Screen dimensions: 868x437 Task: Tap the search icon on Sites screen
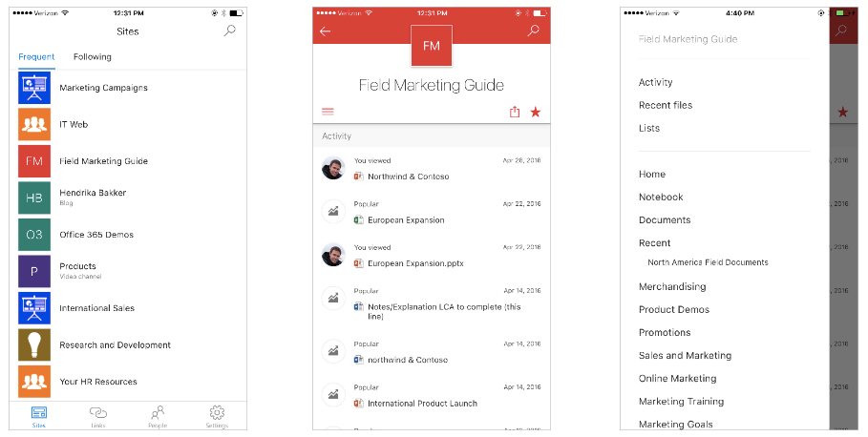pos(229,31)
